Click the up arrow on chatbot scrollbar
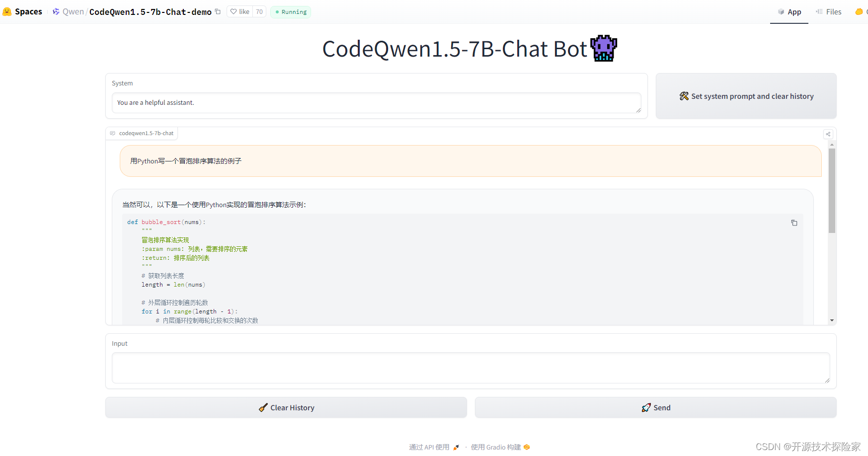This screenshot has height=456, width=868. 832,145
